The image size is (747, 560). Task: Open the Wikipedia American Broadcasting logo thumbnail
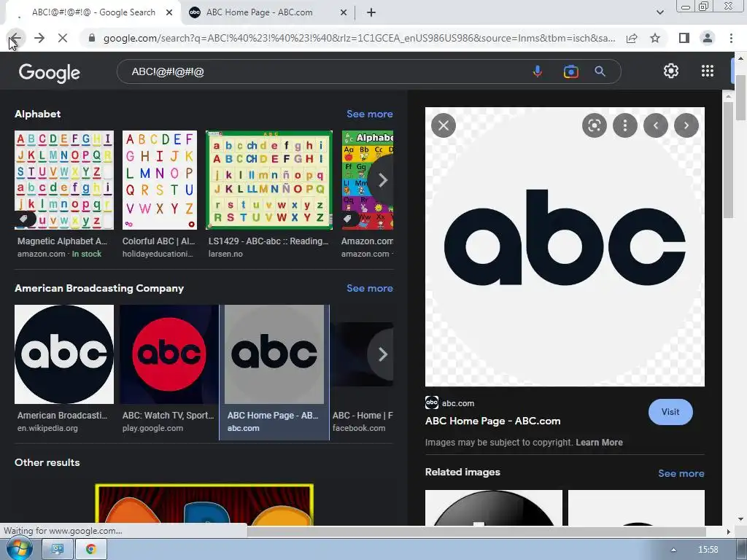[64, 354]
